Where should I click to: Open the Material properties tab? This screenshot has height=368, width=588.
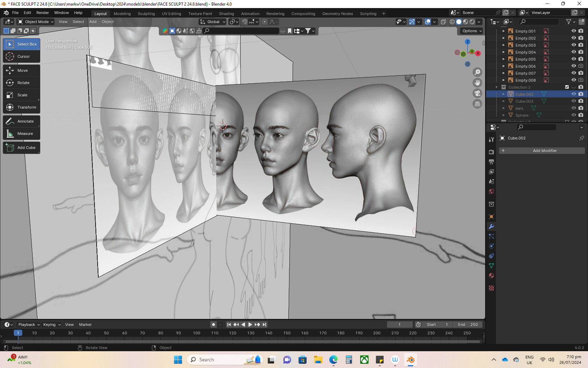point(491,275)
